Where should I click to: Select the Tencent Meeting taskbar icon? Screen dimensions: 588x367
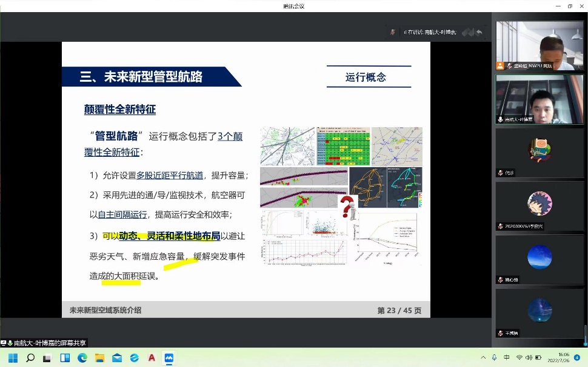coord(169,358)
